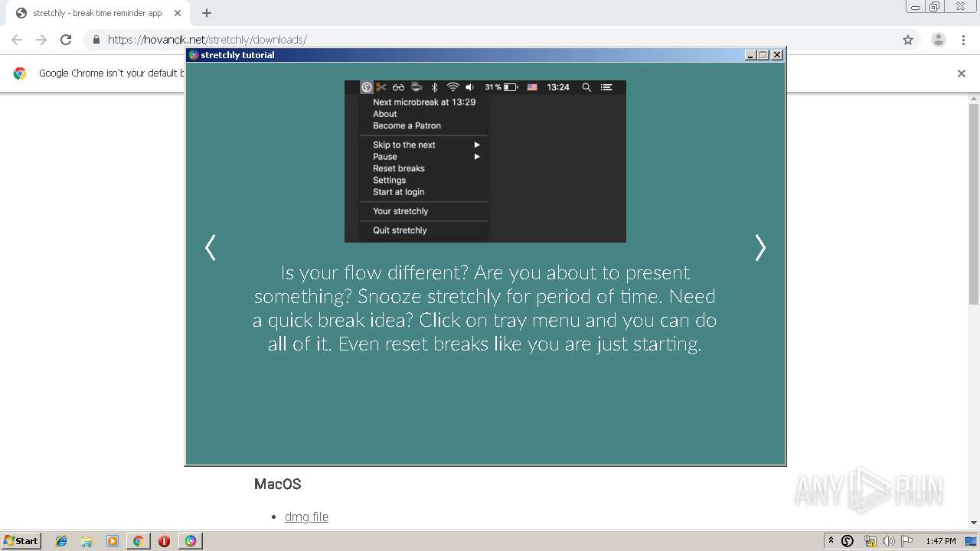Minimize the stretchly tutorial window
Viewport: 980px width, 551px height.
click(x=751, y=55)
